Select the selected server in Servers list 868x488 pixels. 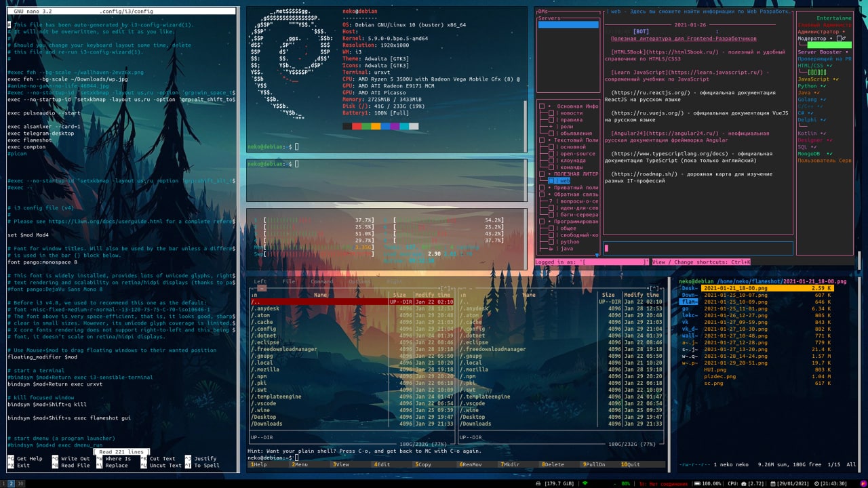point(568,24)
